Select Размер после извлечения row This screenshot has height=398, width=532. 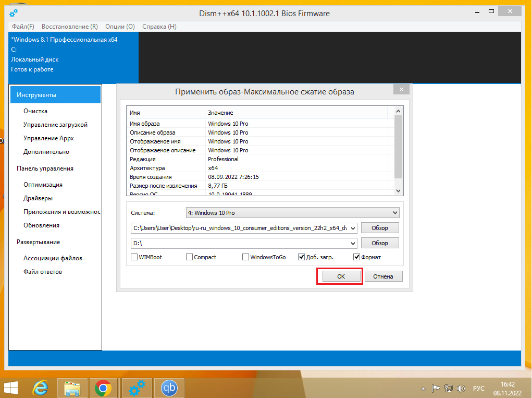[260, 185]
